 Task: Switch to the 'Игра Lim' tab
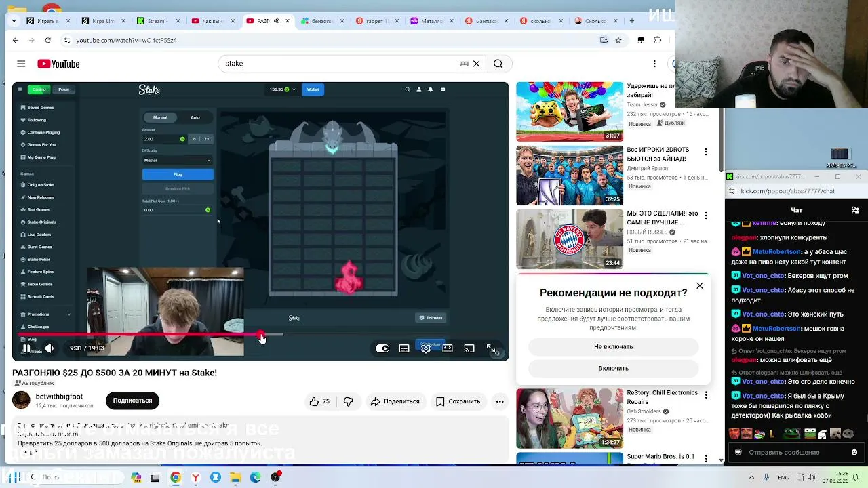click(102, 21)
